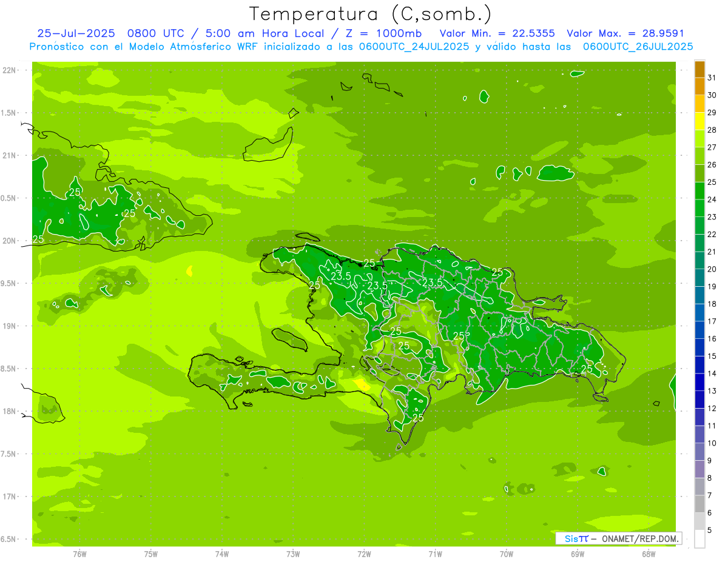Click the '73W' longitude axis label
This screenshot has width=728, height=562.
point(293,554)
